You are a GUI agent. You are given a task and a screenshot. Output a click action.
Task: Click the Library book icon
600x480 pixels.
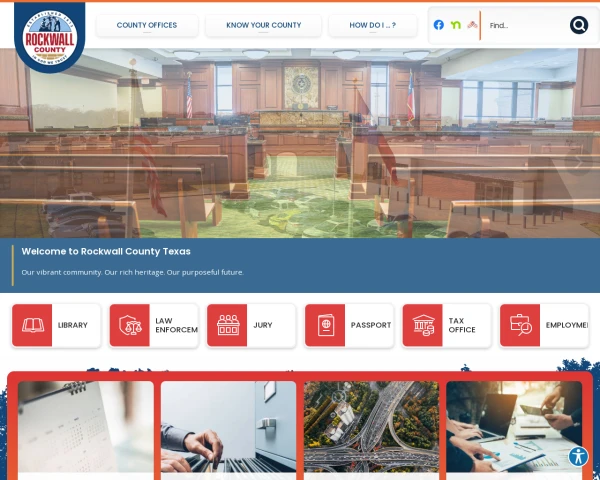(x=32, y=325)
